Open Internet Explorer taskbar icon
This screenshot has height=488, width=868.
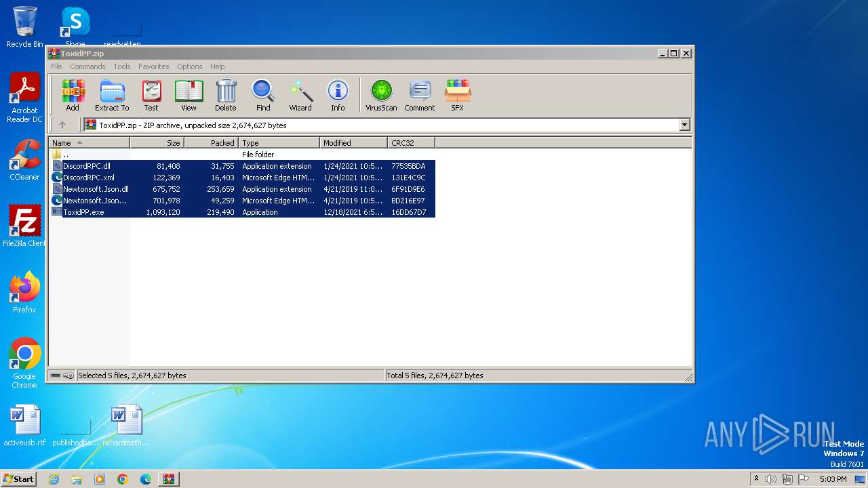click(54, 479)
